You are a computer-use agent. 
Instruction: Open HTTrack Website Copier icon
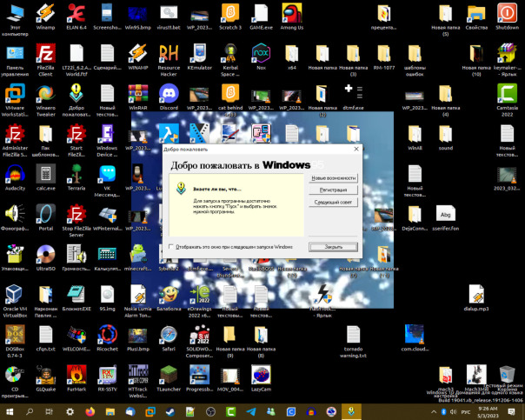138,381
